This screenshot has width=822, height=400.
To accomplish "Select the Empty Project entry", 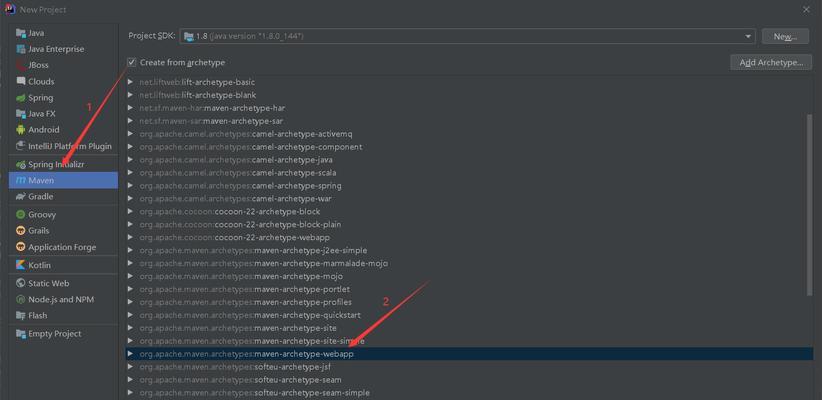I will 63,334.
